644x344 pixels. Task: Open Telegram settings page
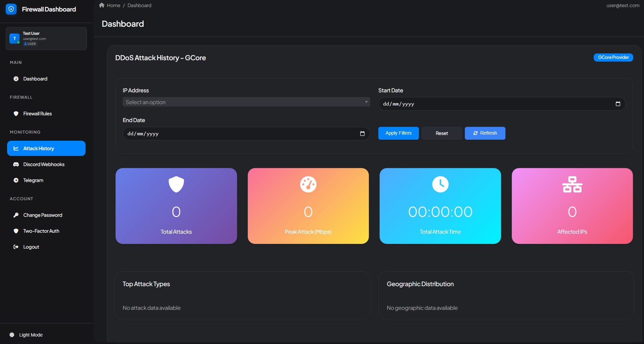[x=46, y=180]
